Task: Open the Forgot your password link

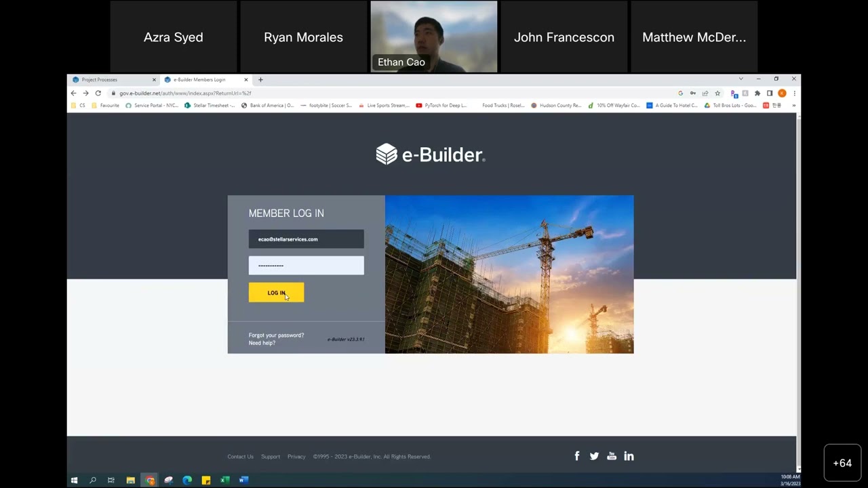Action: coord(276,335)
